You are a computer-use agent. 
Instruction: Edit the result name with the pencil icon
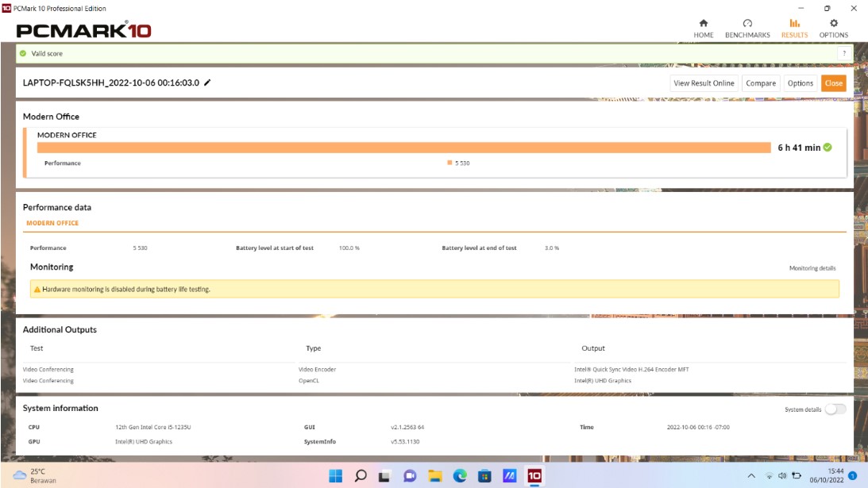click(x=207, y=83)
